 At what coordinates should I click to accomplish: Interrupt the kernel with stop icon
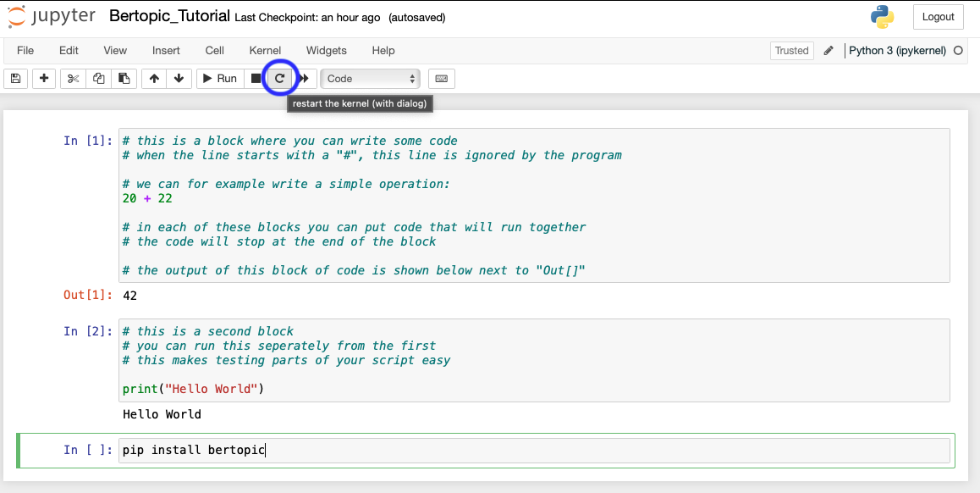pyautogui.click(x=256, y=79)
